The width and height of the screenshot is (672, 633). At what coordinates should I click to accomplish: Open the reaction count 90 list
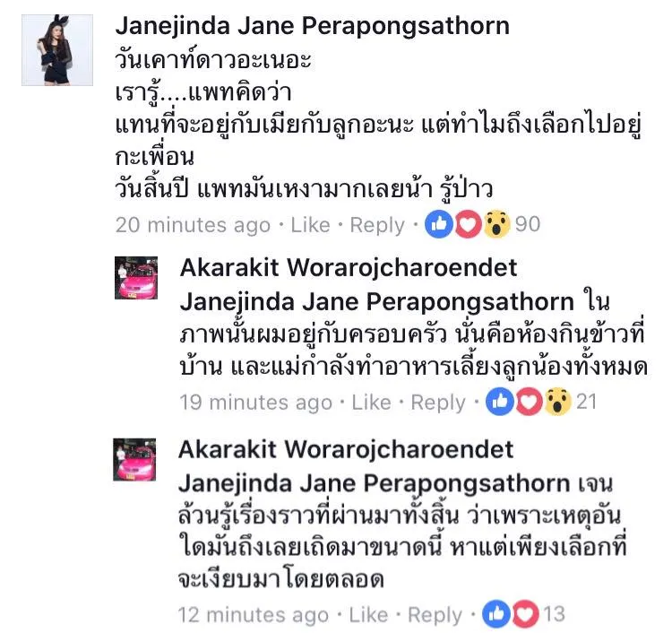tap(528, 224)
